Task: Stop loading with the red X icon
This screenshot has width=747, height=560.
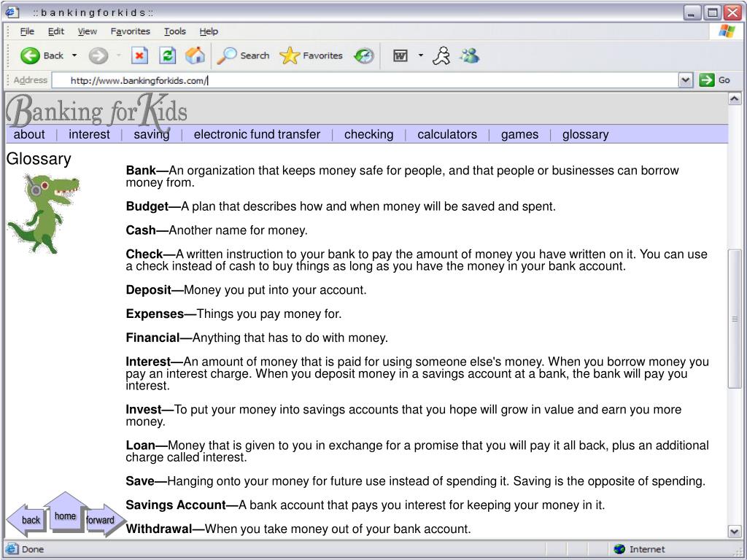Action: [139, 55]
